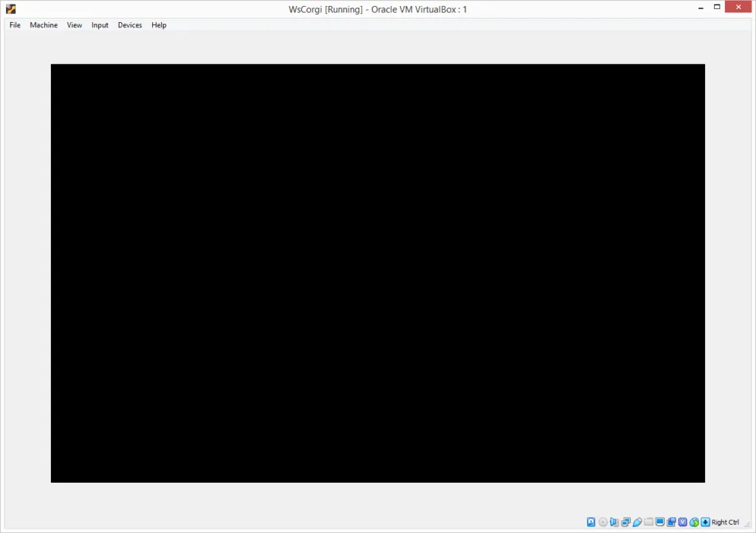The width and height of the screenshot is (756, 533).
Task: Open the File menu
Action: click(15, 25)
